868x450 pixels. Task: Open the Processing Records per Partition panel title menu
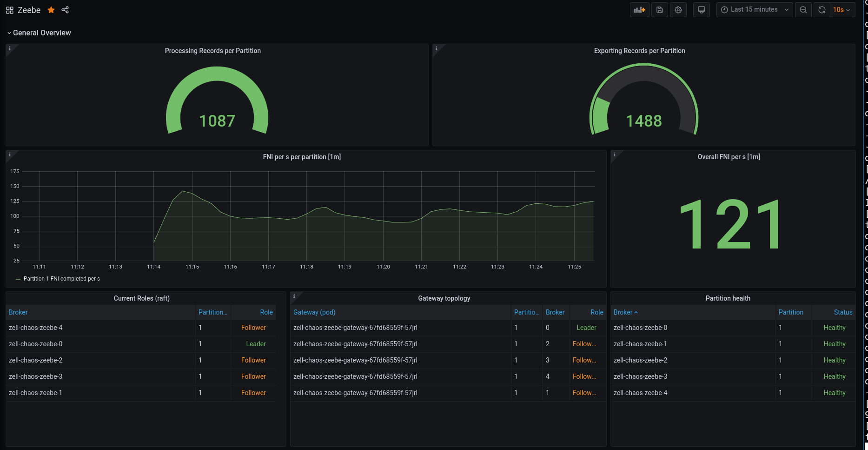pos(213,51)
